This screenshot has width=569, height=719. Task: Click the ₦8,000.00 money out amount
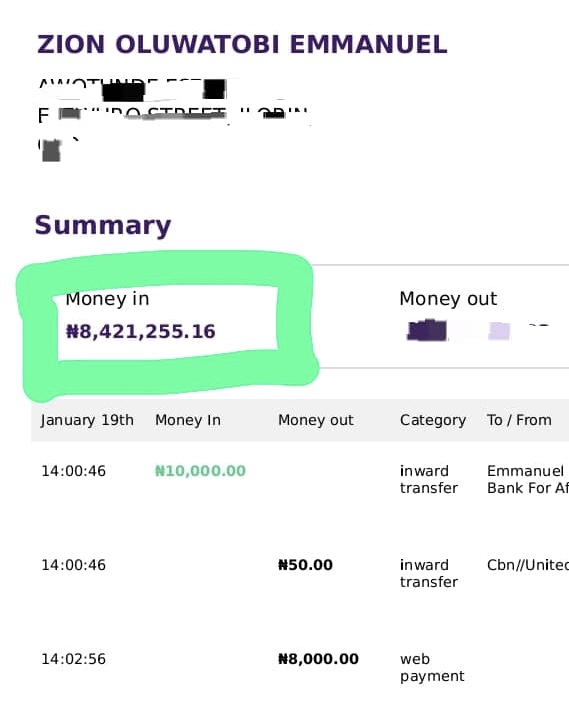(x=318, y=659)
